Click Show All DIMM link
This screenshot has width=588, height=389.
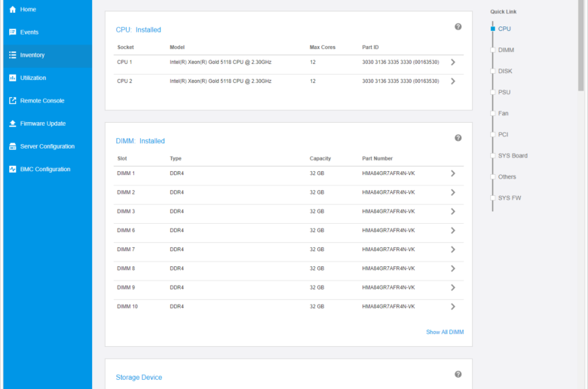[x=445, y=332]
